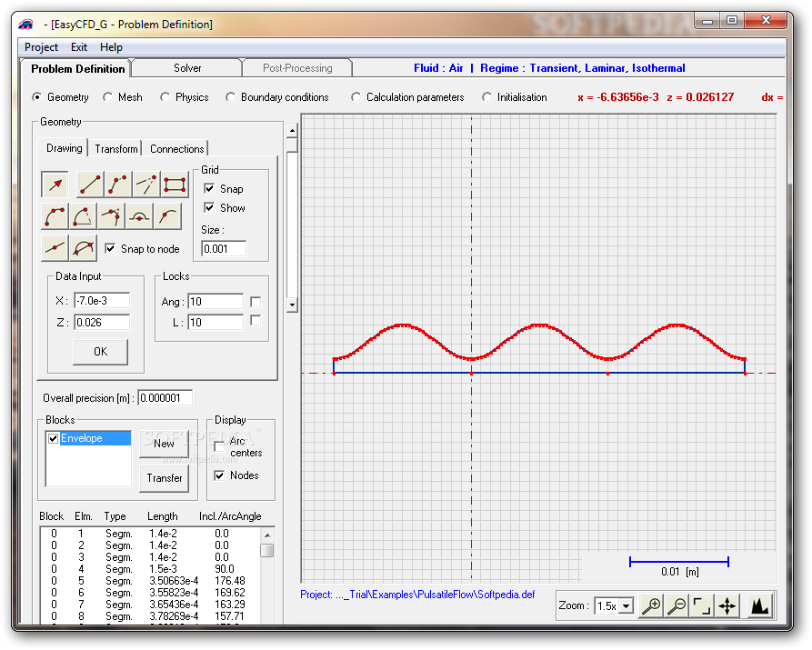This screenshot has height=650, width=812.
Task: Select the Initialisation radio button
Action: 486,97
